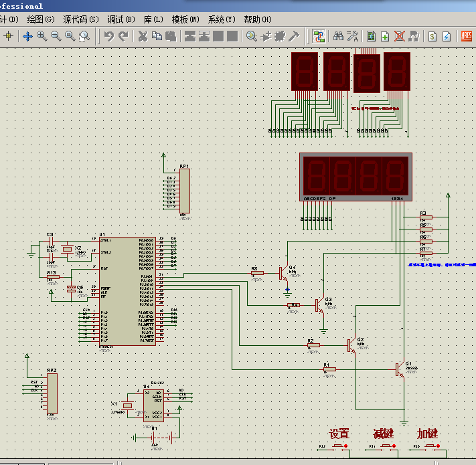
Task: Click the pan view arrows icon
Action: pos(27,36)
